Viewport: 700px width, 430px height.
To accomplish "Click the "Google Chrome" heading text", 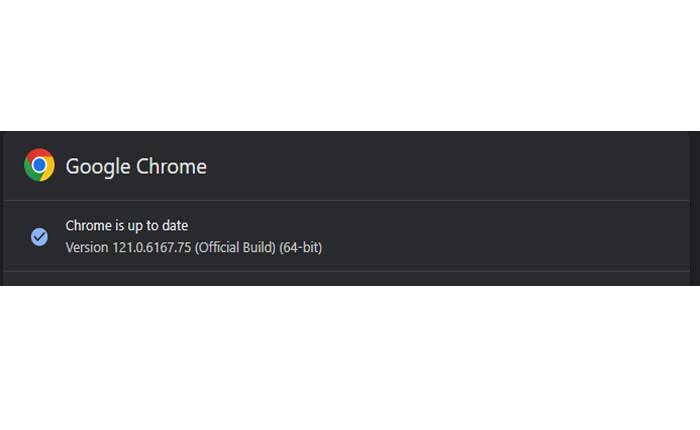I will pos(136,166).
